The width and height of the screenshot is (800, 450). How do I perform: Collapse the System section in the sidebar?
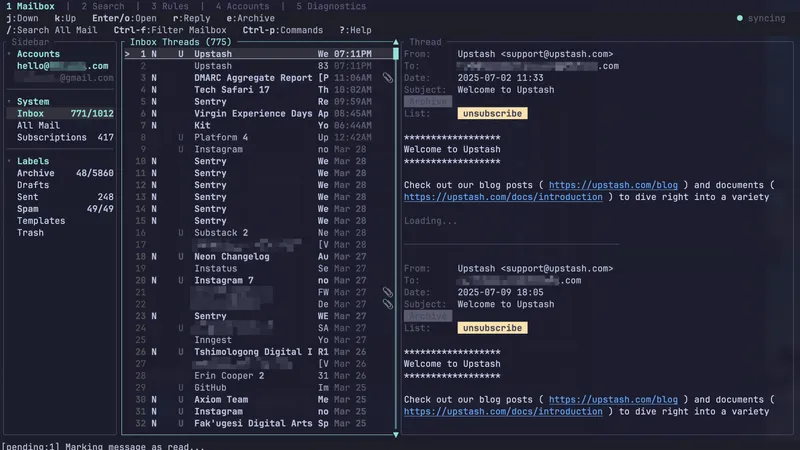click(x=9, y=101)
